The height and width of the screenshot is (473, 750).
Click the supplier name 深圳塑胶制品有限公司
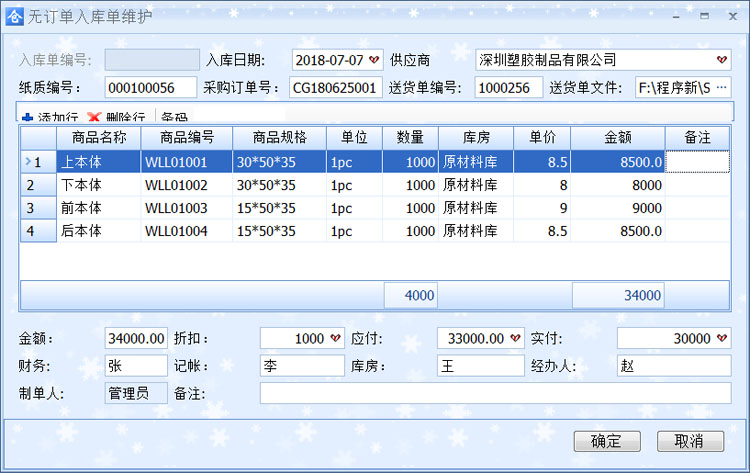(x=548, y=60)
